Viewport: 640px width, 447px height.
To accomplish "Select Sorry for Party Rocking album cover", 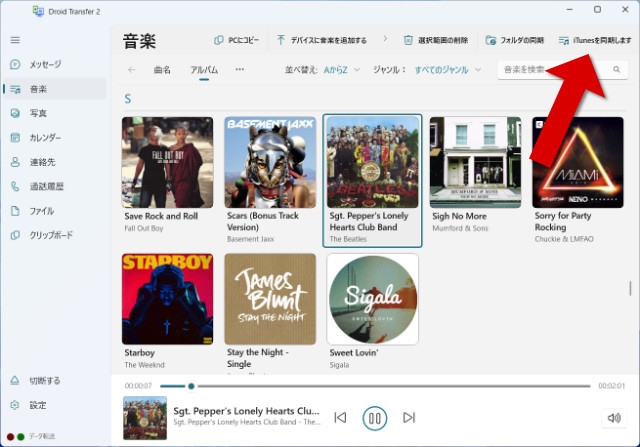I will 578,162.
